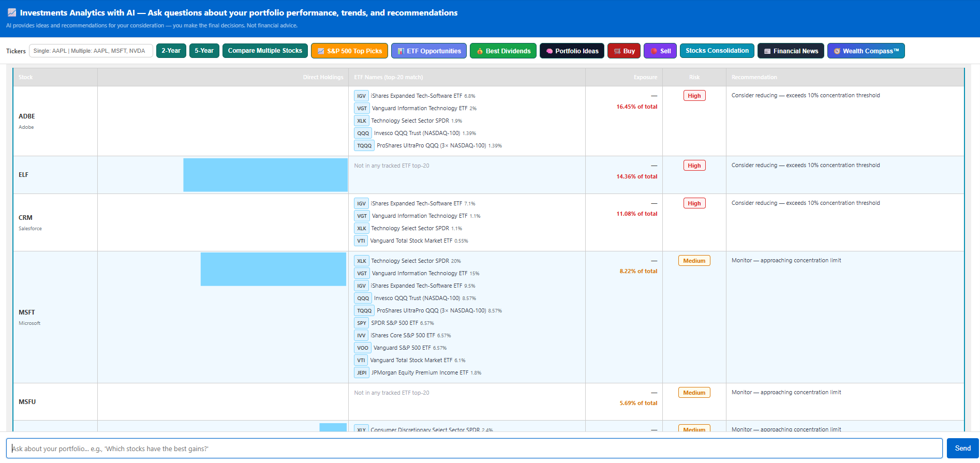Screen dimensions: 980x463
Task: Open Financial News
Action: 790,51
